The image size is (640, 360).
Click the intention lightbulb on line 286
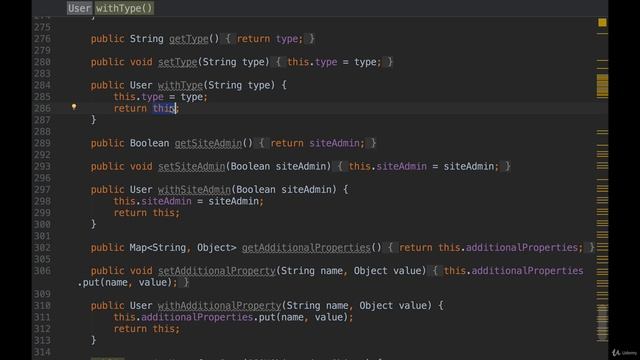coord(74,107)
